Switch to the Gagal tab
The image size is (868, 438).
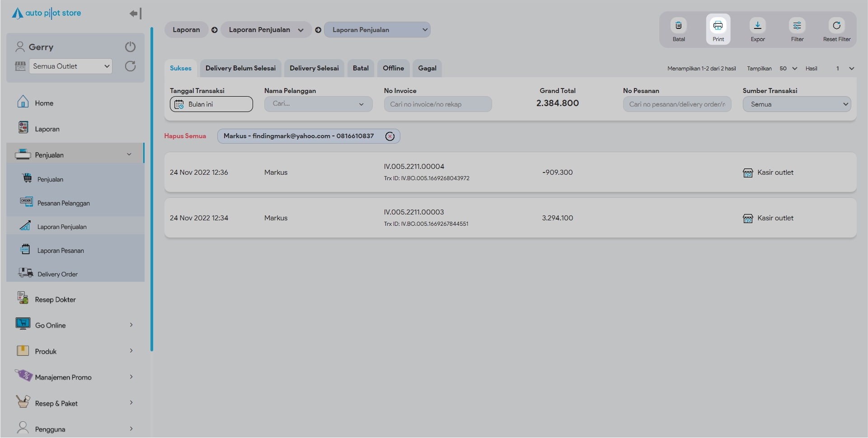pyautogui.click(x=427, y=68)
